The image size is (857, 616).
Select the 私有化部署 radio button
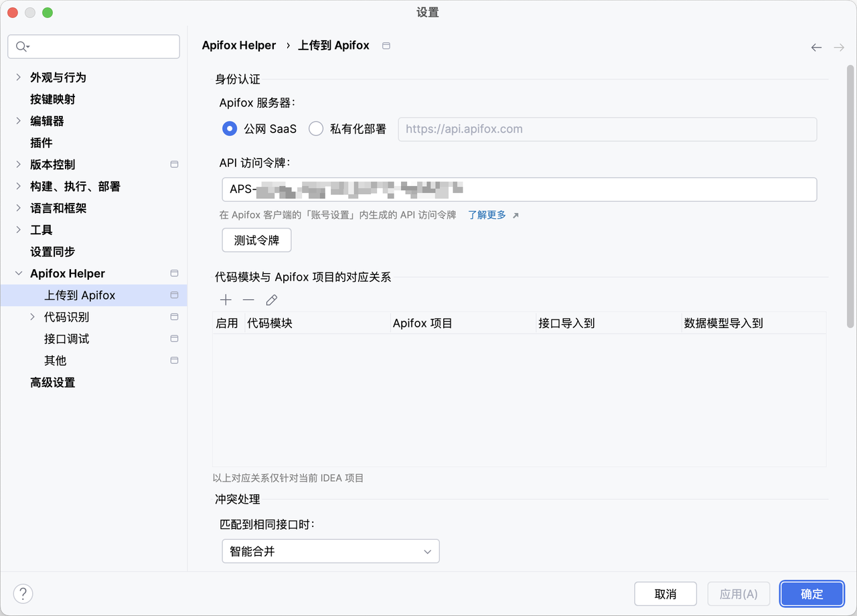pos(315,129)
